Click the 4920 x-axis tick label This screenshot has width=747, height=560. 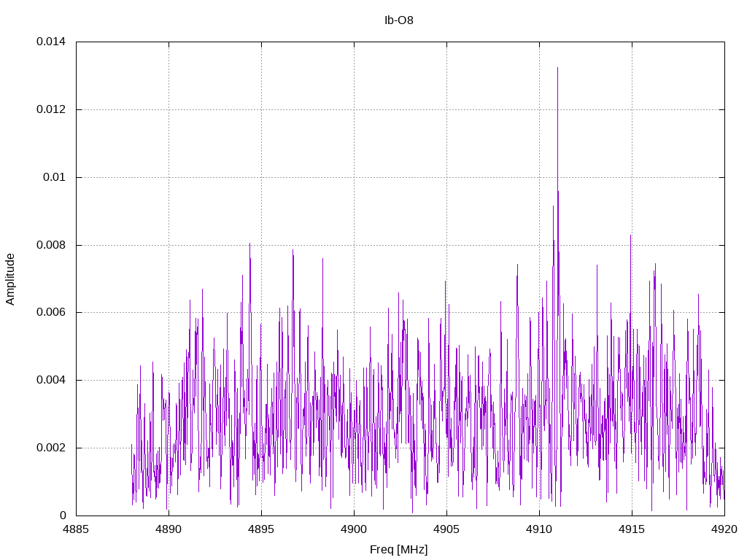tap(724, 529)
